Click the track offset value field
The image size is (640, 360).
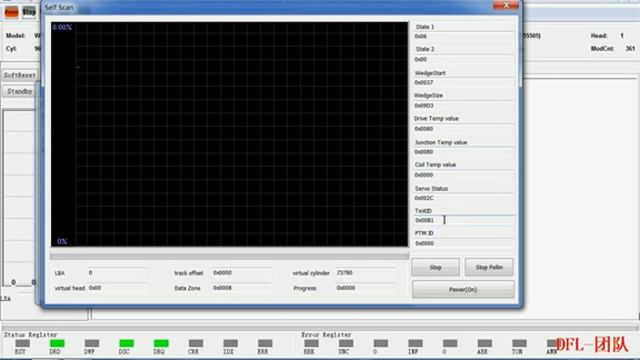point(242,273)
